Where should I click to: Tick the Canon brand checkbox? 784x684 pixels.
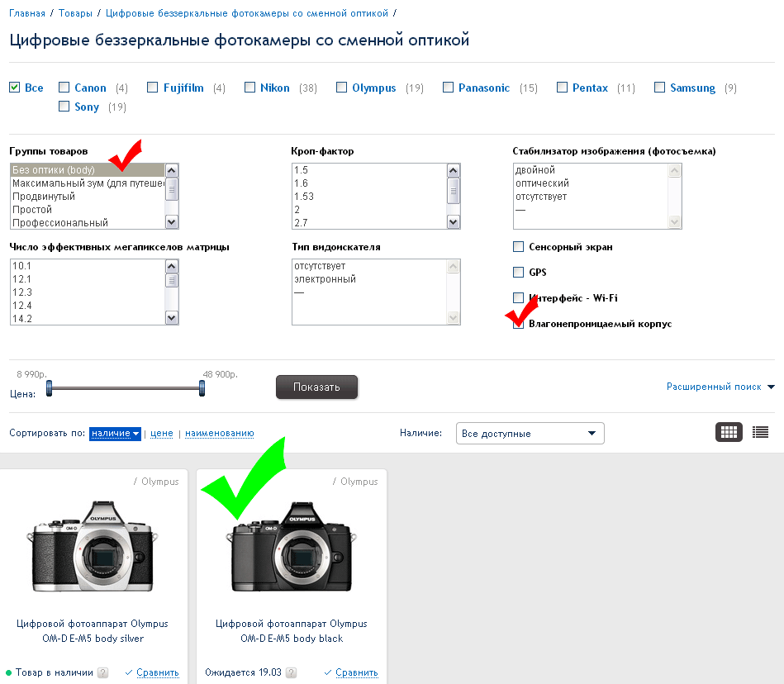64,87
